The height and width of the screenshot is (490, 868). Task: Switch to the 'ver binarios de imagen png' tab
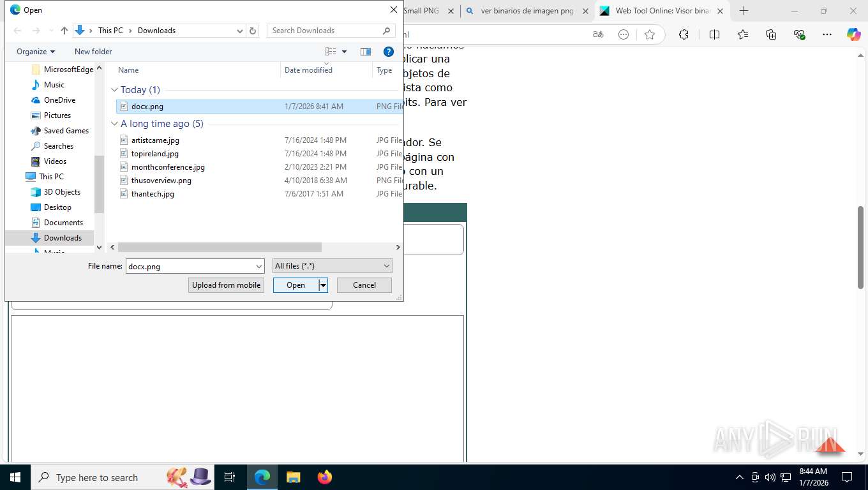click(x=527, y=11)
